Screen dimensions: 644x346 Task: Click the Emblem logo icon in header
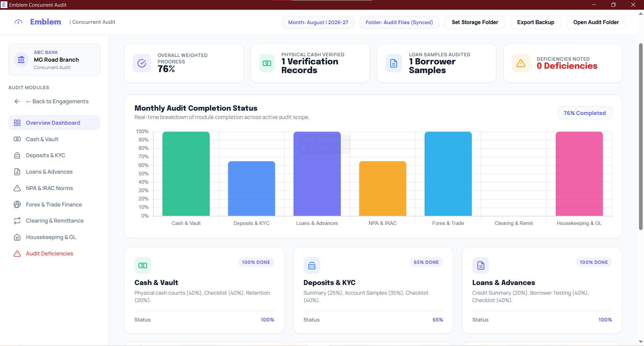click(x=18, y=22)
